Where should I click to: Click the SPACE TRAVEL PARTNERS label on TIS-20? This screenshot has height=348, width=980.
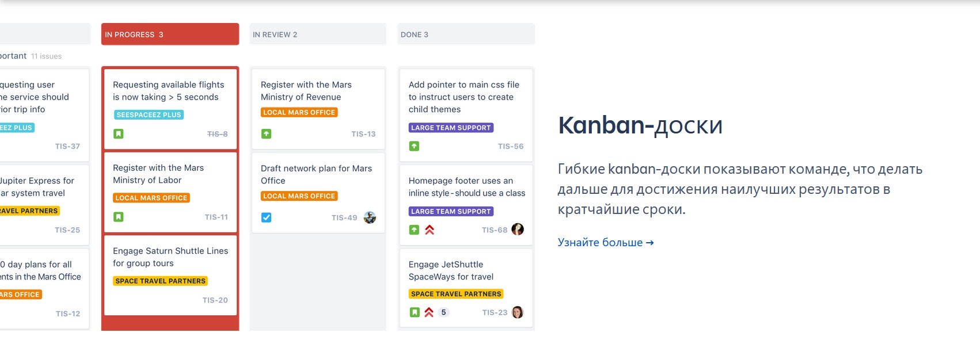(x=160, y=281)
